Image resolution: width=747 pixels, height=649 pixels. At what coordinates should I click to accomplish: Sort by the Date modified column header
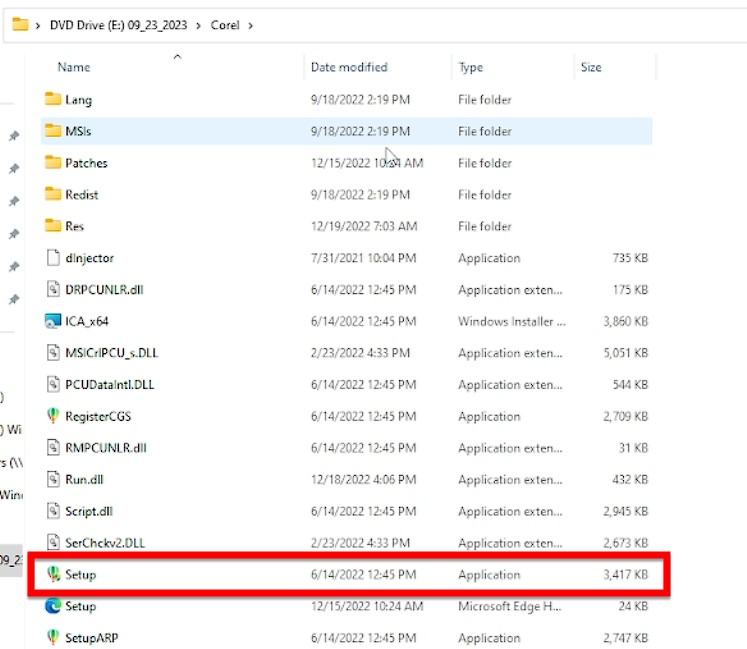coord(349,67)
